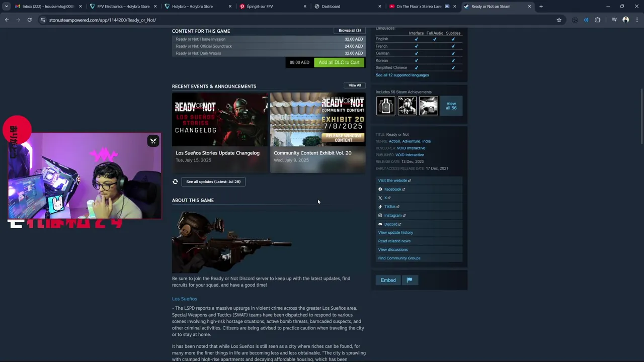
Task: Open the Indie genre link
Action: [427, 141]
